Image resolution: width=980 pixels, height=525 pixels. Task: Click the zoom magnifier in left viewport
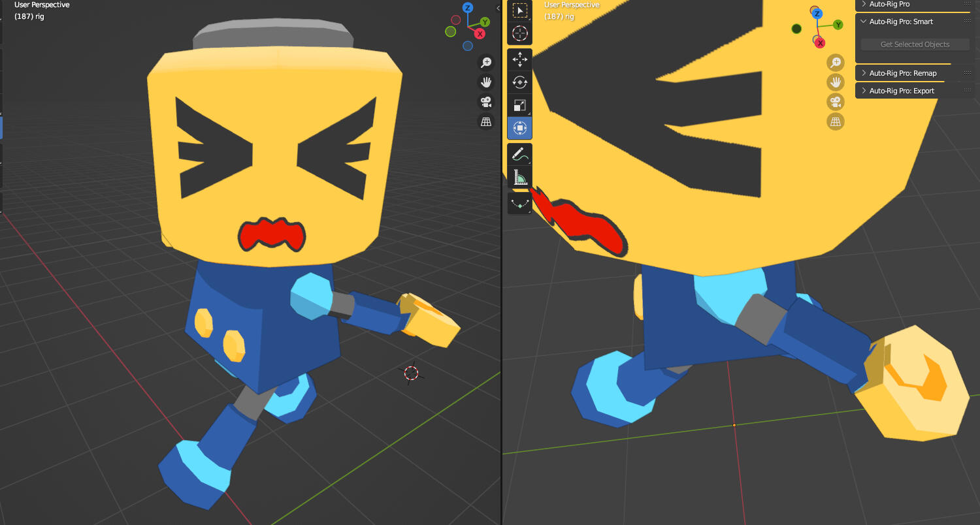click(x=486, y=62)
